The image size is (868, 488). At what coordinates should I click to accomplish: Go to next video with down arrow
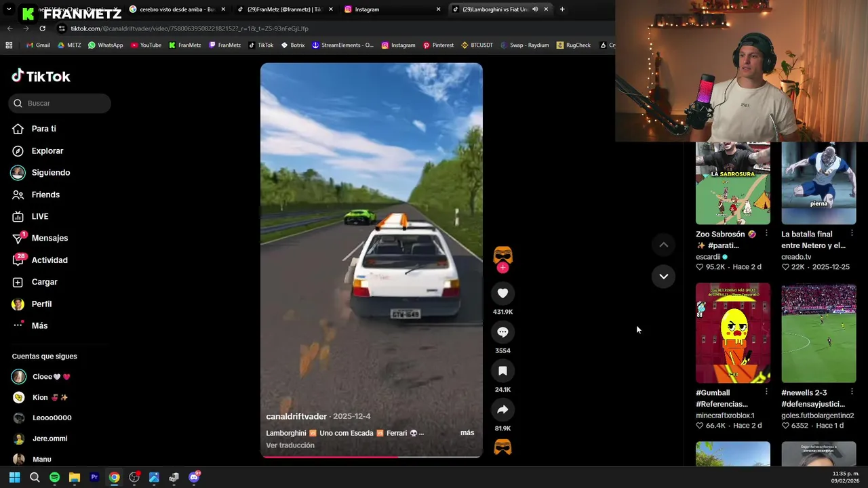663,277
